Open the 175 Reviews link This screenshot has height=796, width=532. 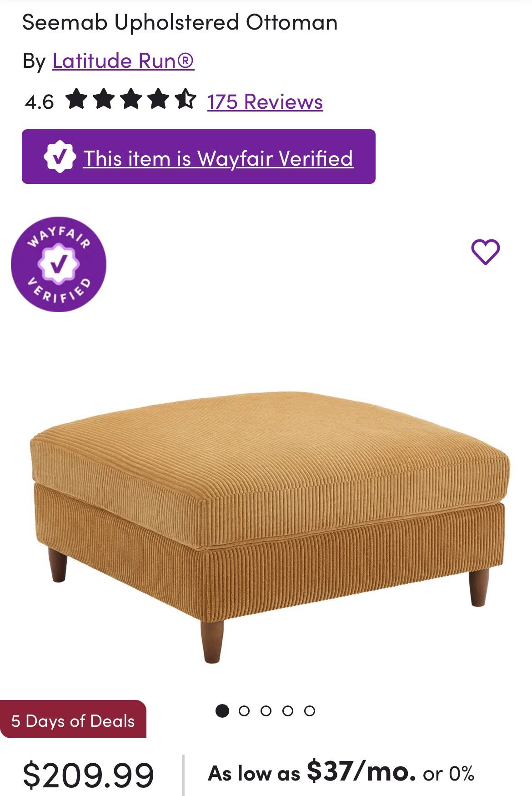click(265, 101)
